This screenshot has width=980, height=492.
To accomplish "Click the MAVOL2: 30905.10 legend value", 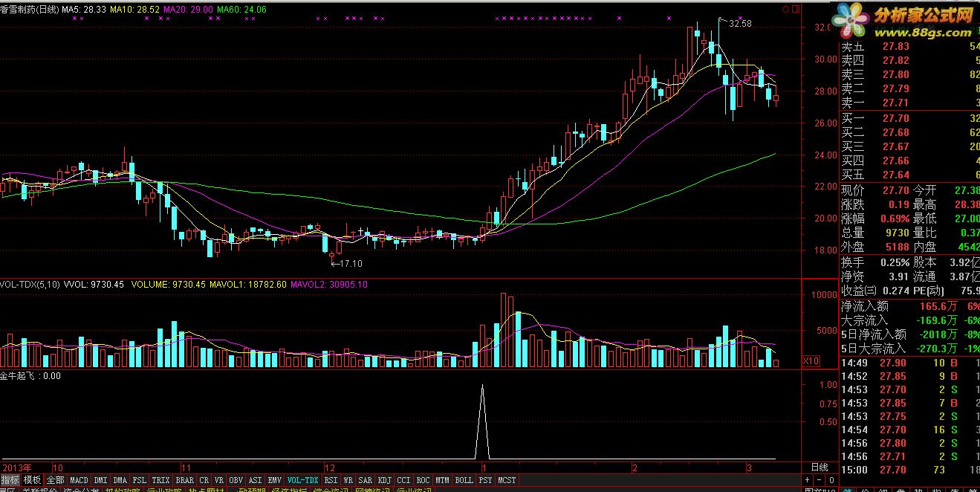I will click(329, 285).
